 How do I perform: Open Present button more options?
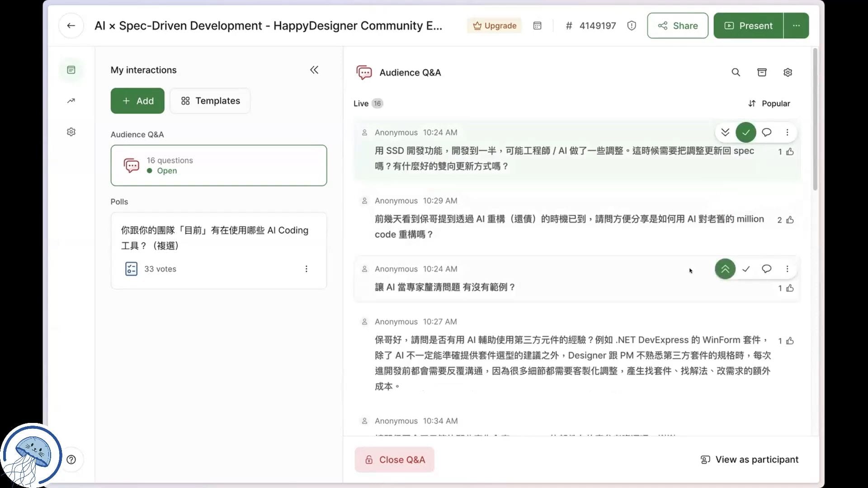point(796,26)
